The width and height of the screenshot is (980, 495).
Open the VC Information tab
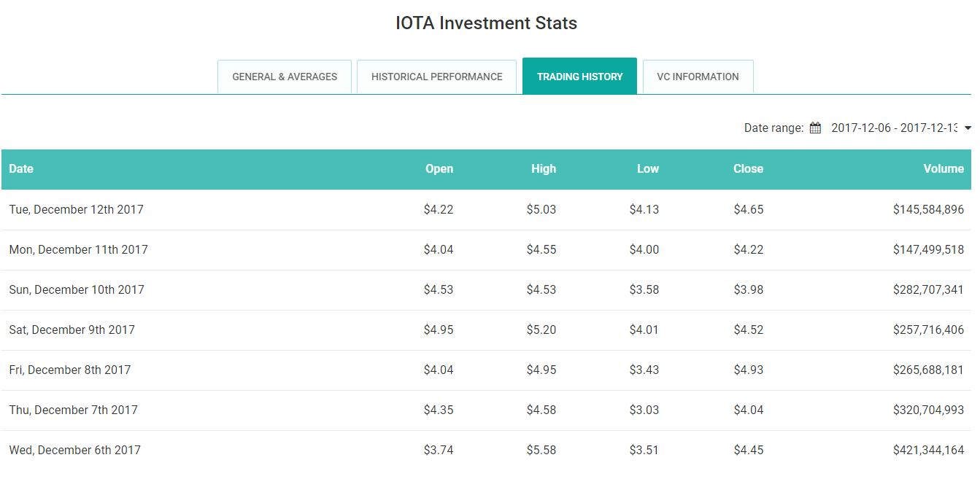[x=698, y=77]
